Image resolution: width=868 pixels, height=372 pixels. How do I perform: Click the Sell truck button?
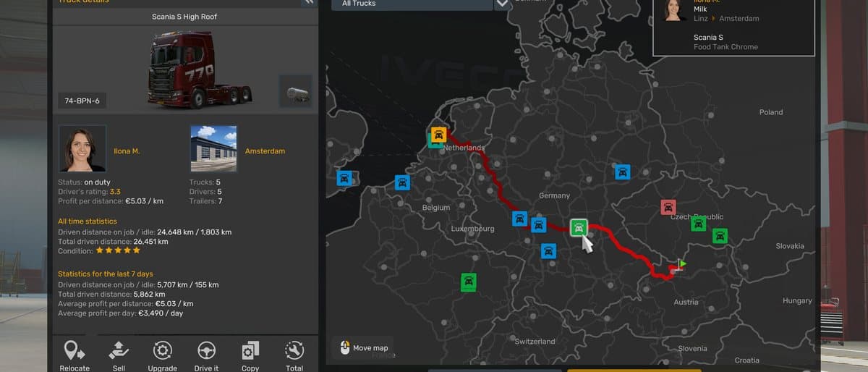[x=119, y=356]
